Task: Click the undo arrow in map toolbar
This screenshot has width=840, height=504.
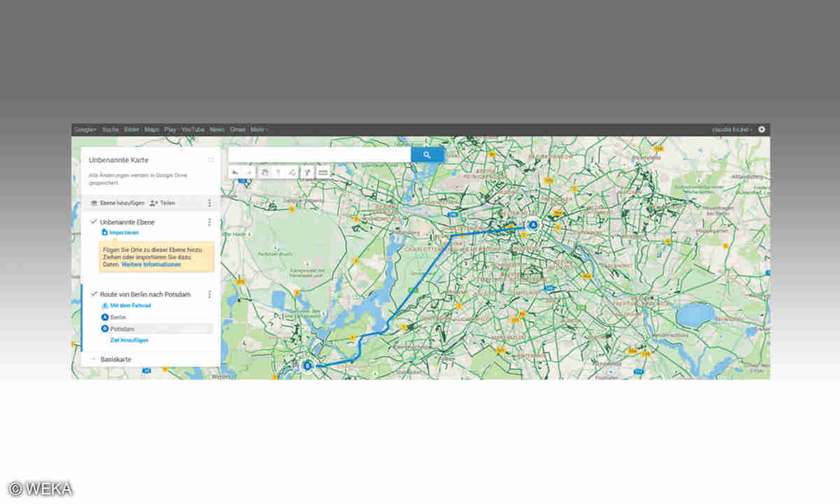Action: point(235,171)
